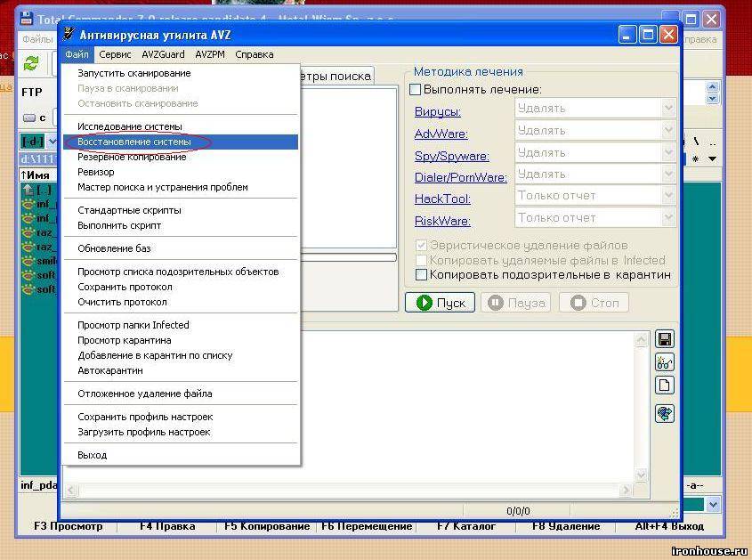This screenshot has height=560, width=752.
Task: Click the glasses icon beside the log panel
Action: coord(664,362)
